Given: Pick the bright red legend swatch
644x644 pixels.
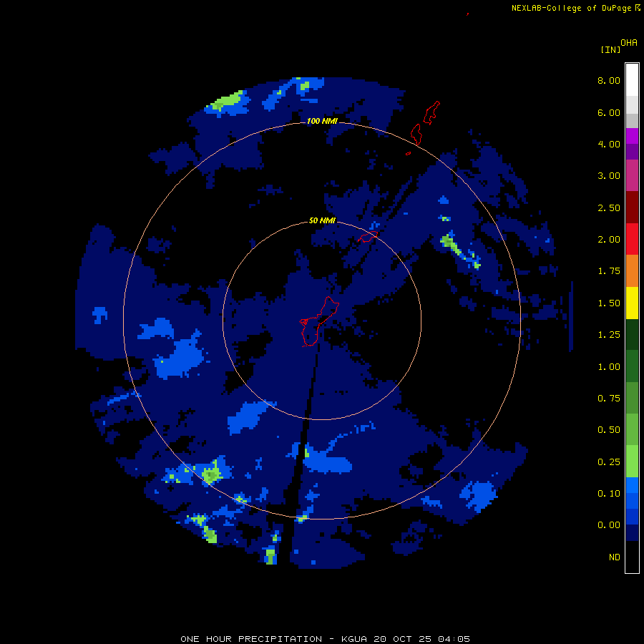Looking at the screenshot, I should point(632,240).
